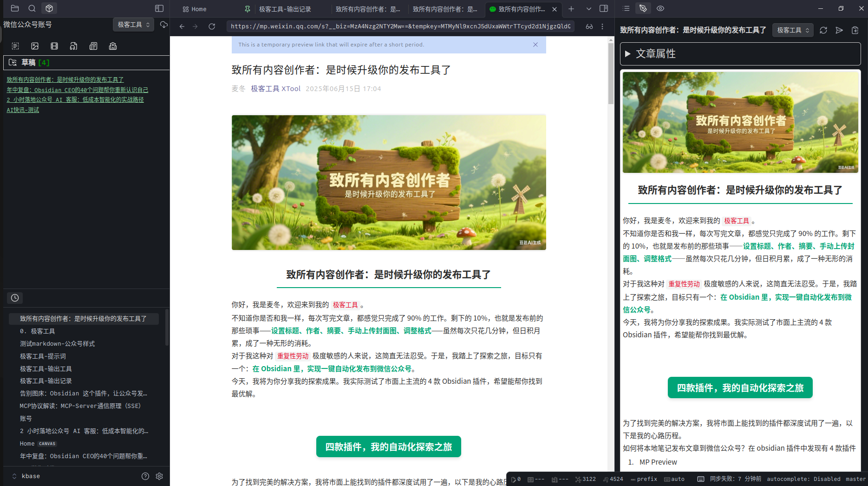Toggle the eye preview view icon
Screen dimensions: 868x486
(660, 8)
